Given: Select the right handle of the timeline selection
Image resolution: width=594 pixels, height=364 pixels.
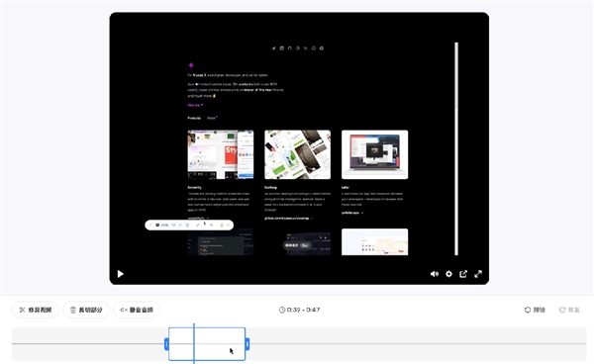Looking at the screenshot, I should click(247, 344).
